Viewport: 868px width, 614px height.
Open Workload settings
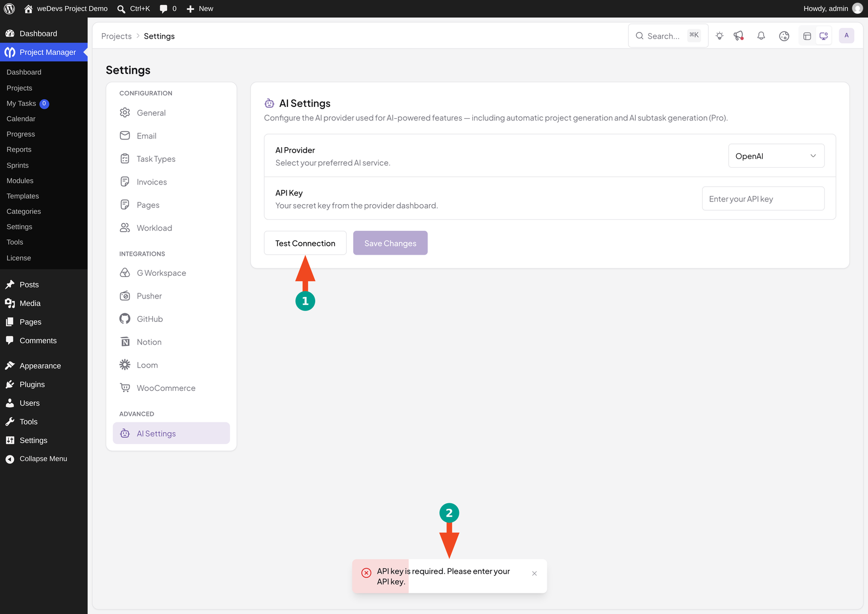click(171, 228)
